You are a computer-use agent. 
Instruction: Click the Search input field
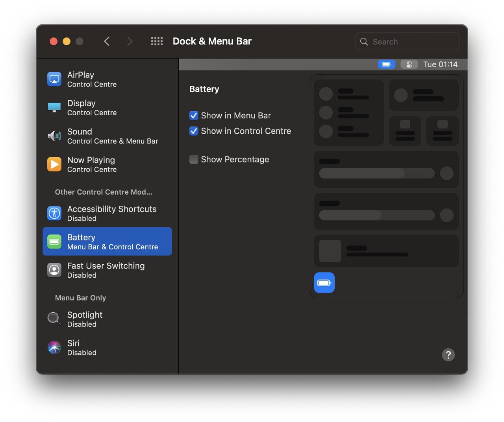click(x=408, y=41)
